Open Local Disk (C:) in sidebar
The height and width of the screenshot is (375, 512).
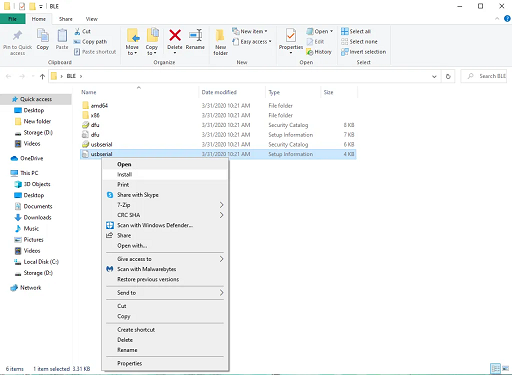coord(36,262)
